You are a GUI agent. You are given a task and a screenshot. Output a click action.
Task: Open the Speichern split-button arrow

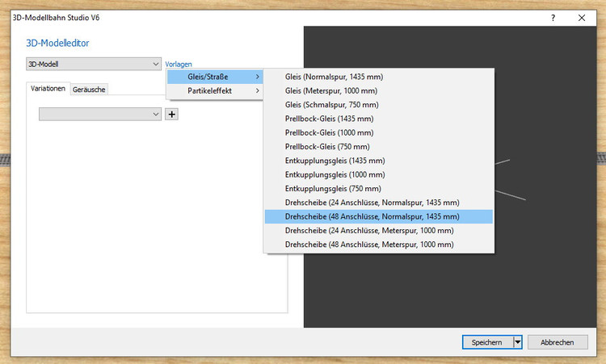[517, 342]
